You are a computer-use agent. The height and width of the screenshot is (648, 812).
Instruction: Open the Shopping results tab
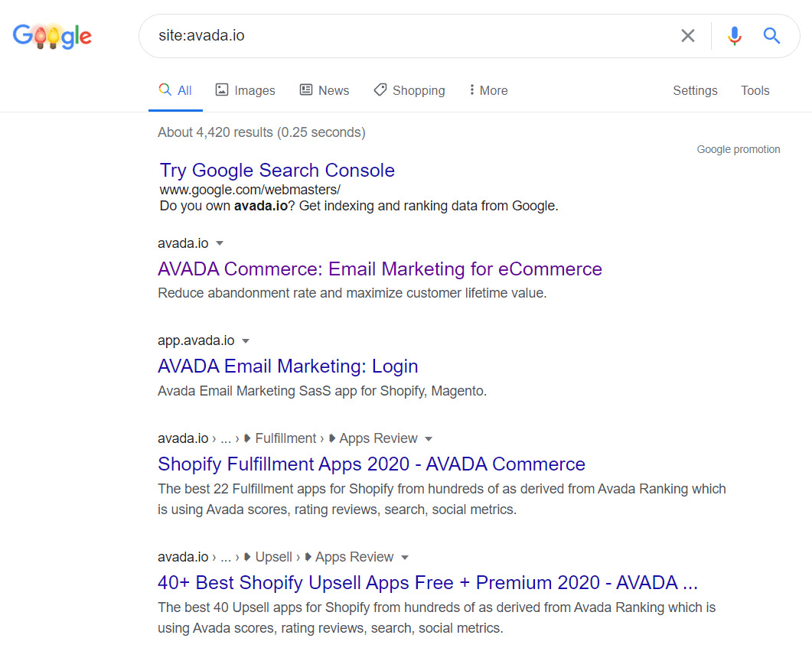point(409,90)
